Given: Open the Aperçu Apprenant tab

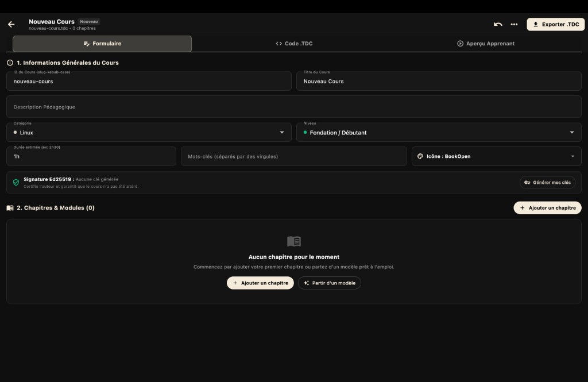Looking at the screenshot, I should (x=486, y=44).
